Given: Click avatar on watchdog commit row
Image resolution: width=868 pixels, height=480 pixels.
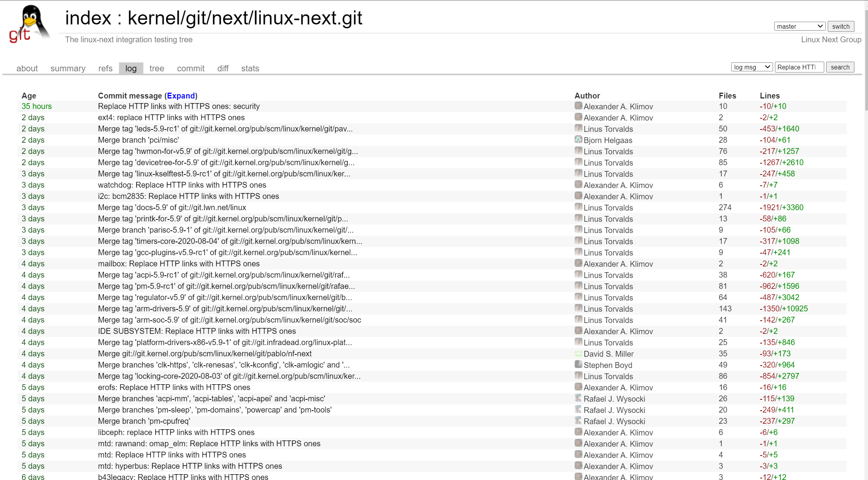Looking at the screenshot, I should [x=578, y=184].
